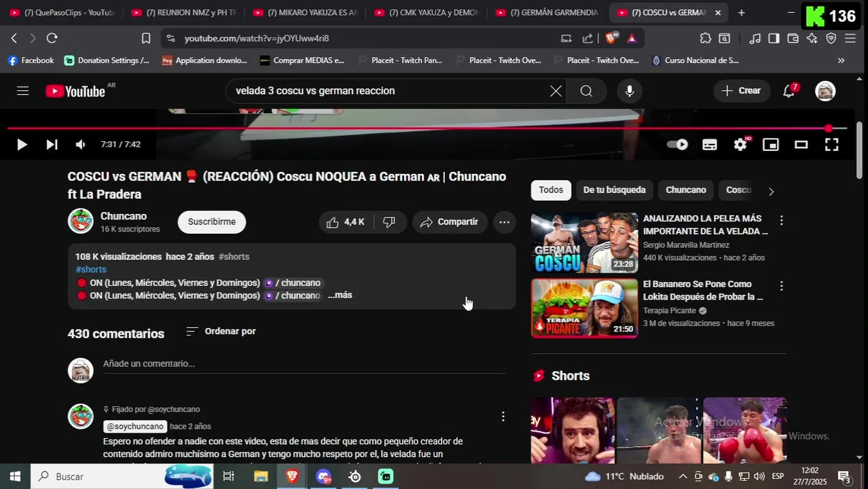Viewport: 868px width, 489px height.
Task: Focus the Añade un comentario field
Action: tap(304, 364)
